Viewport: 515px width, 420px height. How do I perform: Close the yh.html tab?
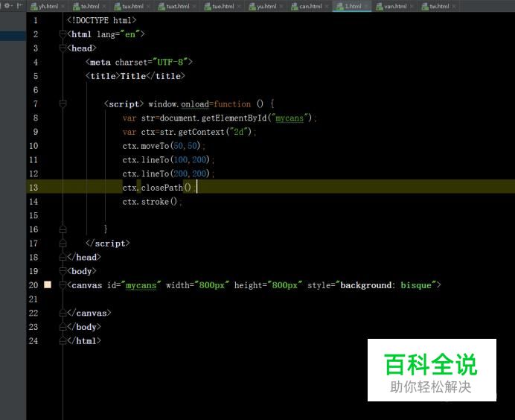(63, 6)
